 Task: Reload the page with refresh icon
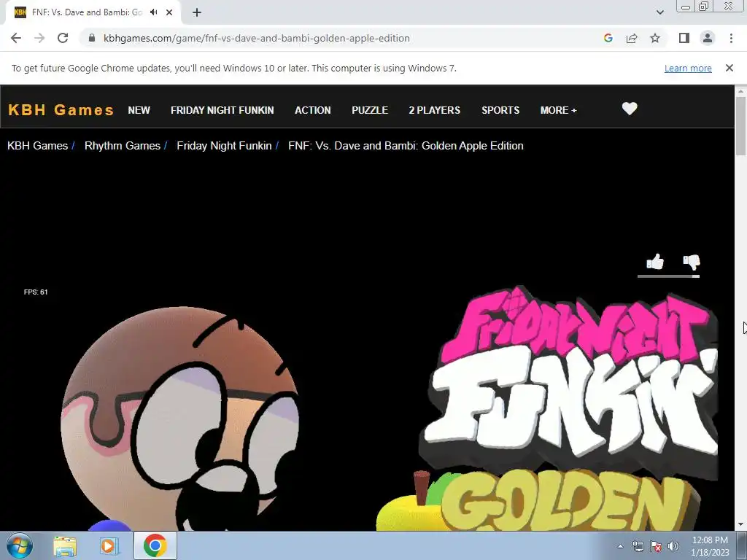(x=63, y=38)
